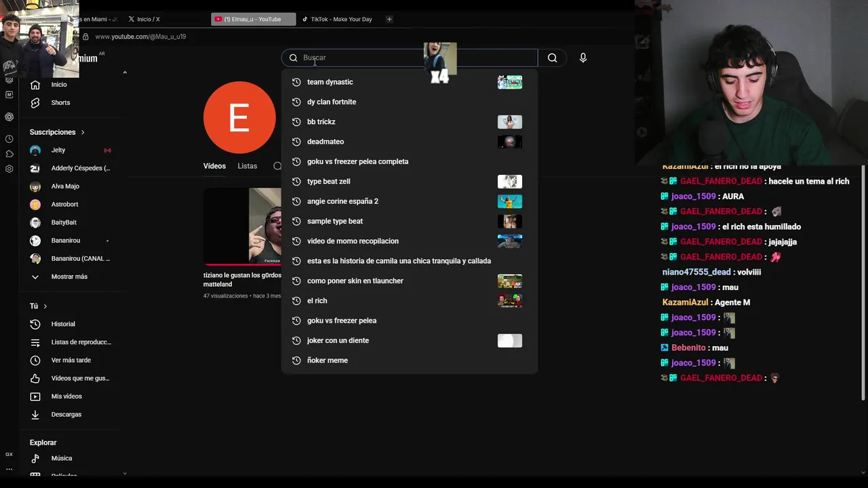Open ChatGPT icon in Opera GX sidebar

9,117
